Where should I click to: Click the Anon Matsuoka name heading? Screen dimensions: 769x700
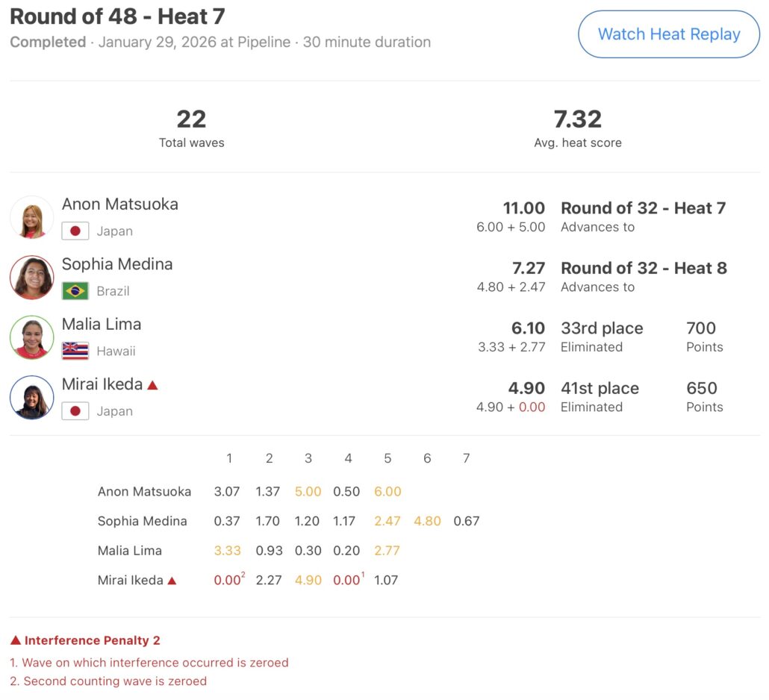119,204
